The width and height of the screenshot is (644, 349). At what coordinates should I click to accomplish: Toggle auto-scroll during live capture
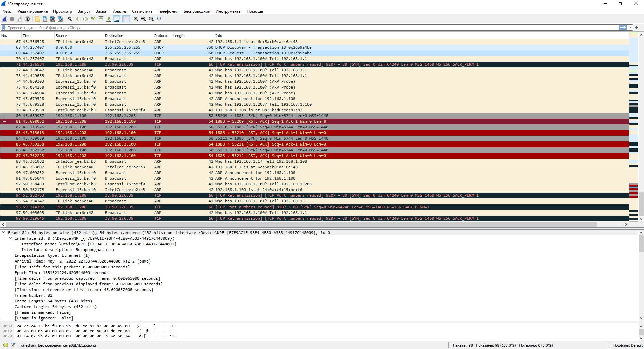pos(117,19)
